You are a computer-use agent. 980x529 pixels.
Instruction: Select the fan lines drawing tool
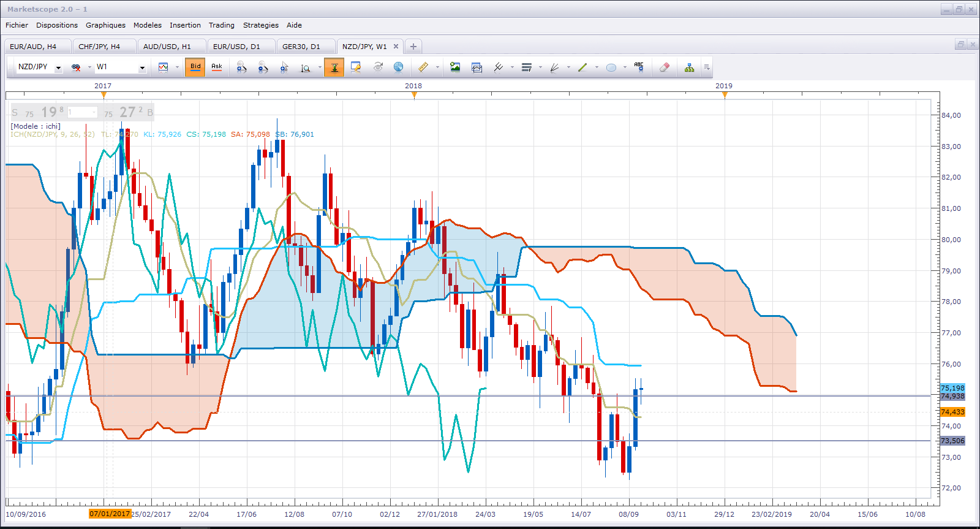point(554,67)
